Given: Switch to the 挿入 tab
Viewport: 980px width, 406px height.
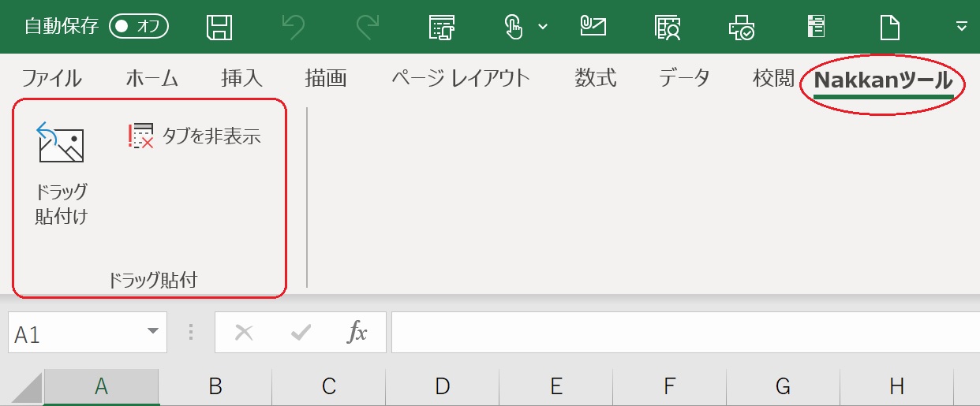Looking at the screenshot, I should [241, 78].
